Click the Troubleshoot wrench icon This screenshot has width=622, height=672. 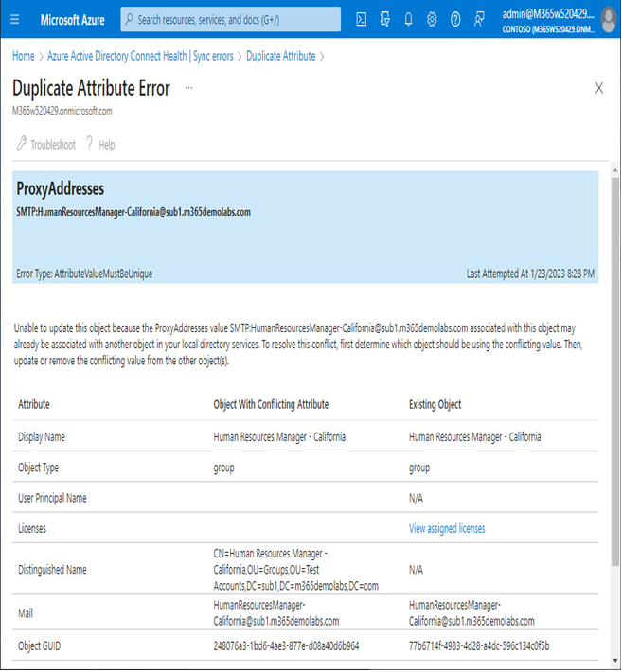(22, 144)
